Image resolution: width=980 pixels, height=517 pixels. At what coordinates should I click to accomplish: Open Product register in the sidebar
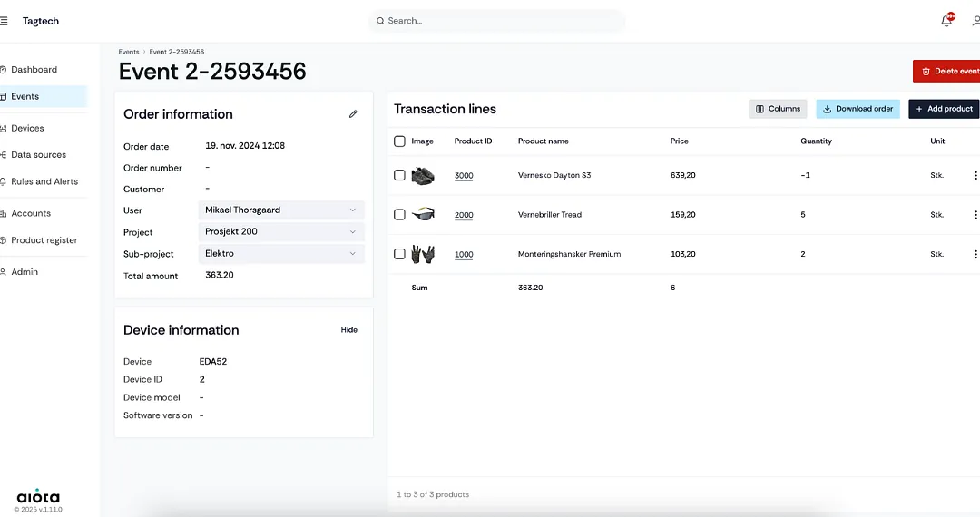click(x=44, y=240)
